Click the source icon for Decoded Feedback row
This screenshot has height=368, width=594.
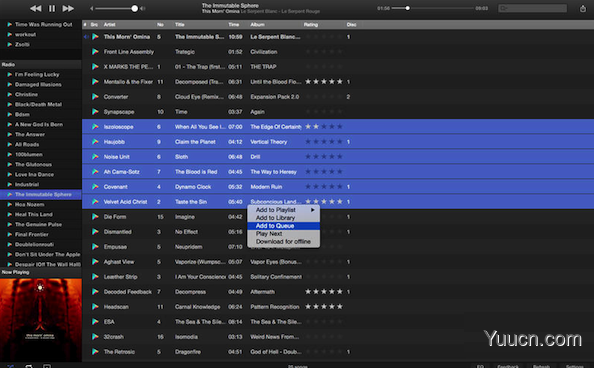pos(95,292)
